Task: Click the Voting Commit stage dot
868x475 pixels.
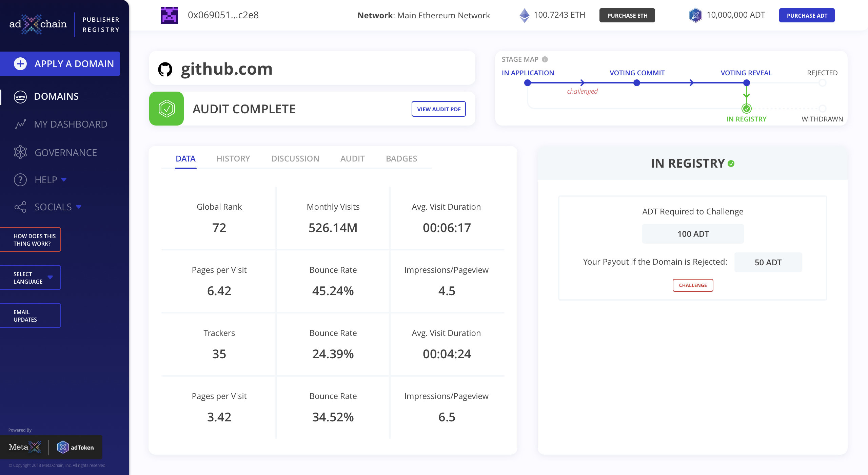Action: coord(637,83)
